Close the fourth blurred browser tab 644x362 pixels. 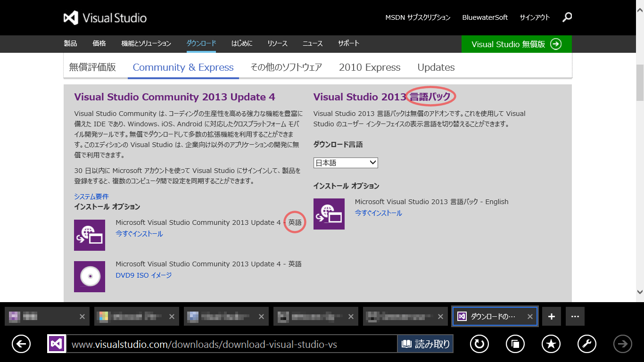(x=351, y=317)
